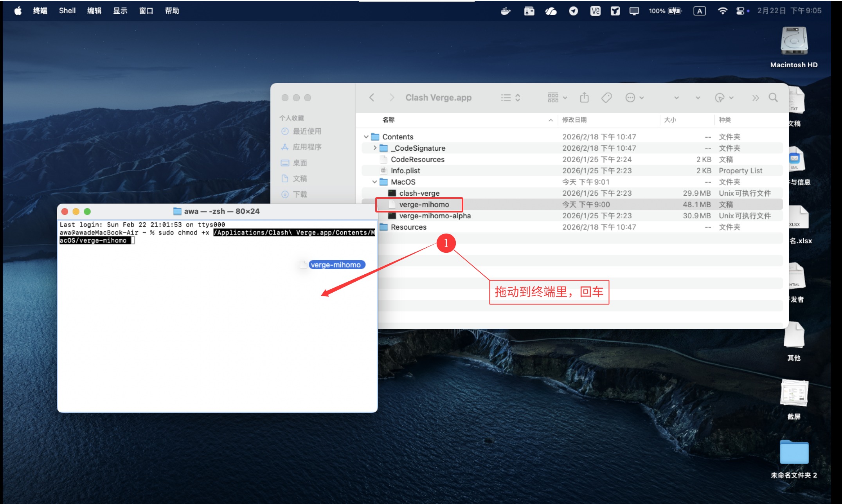Image resolution: width=842 pixels, height=504 pixels.
Task: Collapse the Contents folder disclosure triangle
Action: [366, 137]
